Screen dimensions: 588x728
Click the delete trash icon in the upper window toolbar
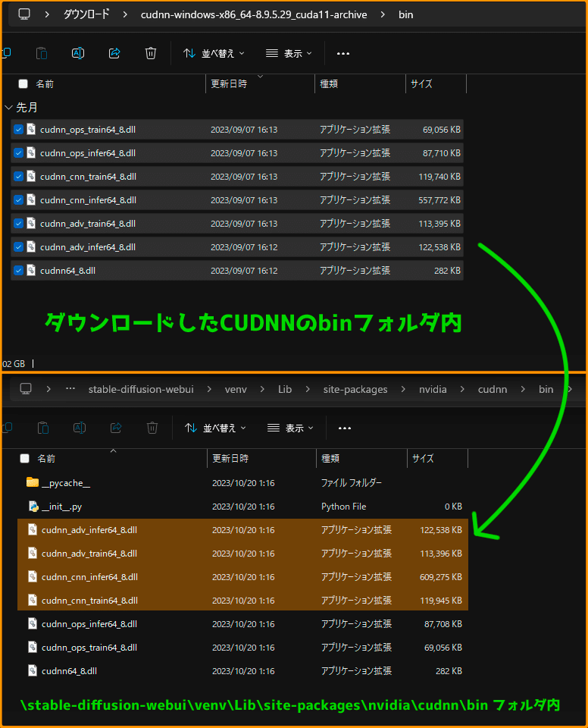coord(151,53)
